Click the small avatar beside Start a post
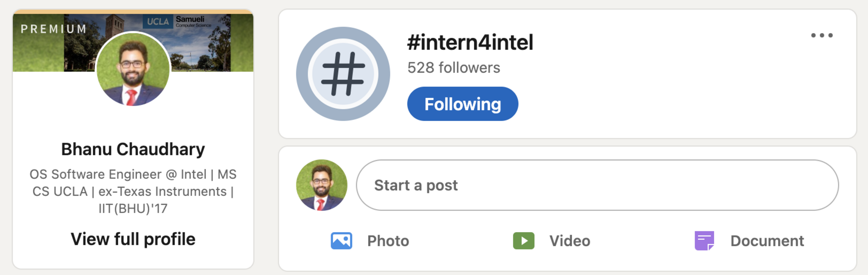Screen dimensions: 868x275 click(x=322, y=185)
